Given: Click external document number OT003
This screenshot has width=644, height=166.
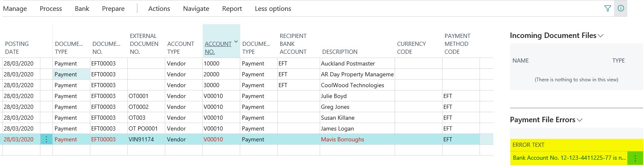Looking at the screenshot, I should click(137, 118).
